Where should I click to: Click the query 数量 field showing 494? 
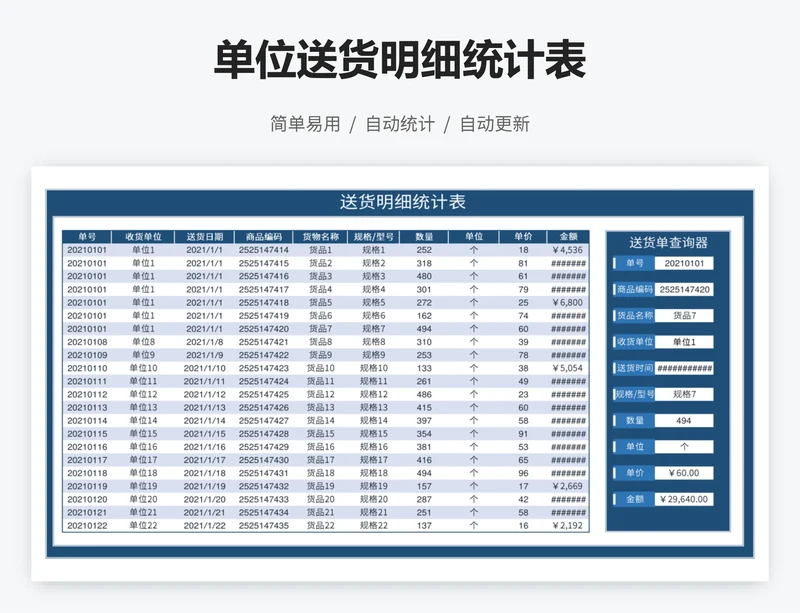(x=684, y=421)
